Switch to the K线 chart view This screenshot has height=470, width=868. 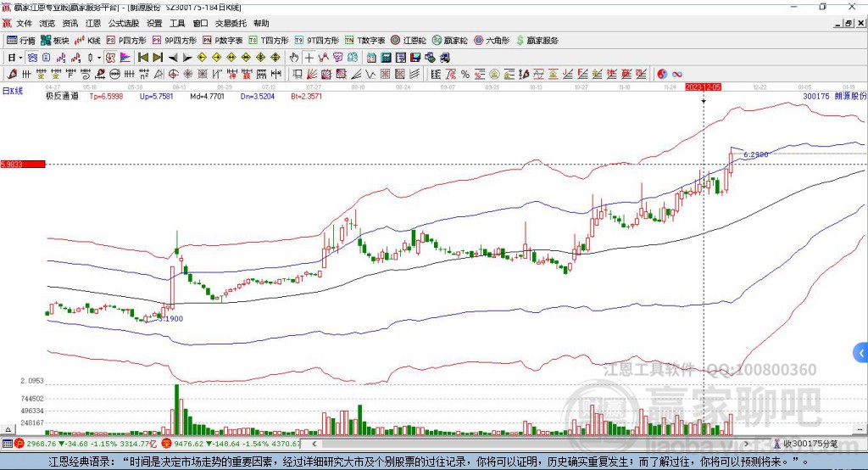(87, 41)
